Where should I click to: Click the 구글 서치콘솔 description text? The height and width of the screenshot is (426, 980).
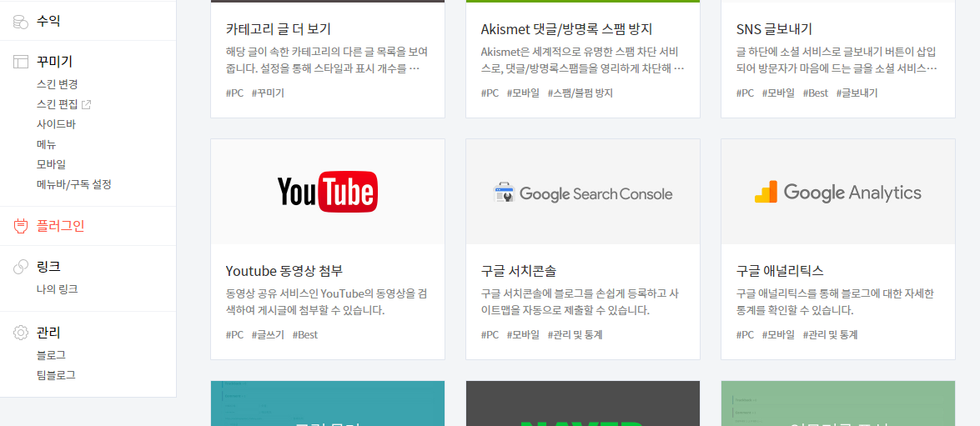pos(580,302)
